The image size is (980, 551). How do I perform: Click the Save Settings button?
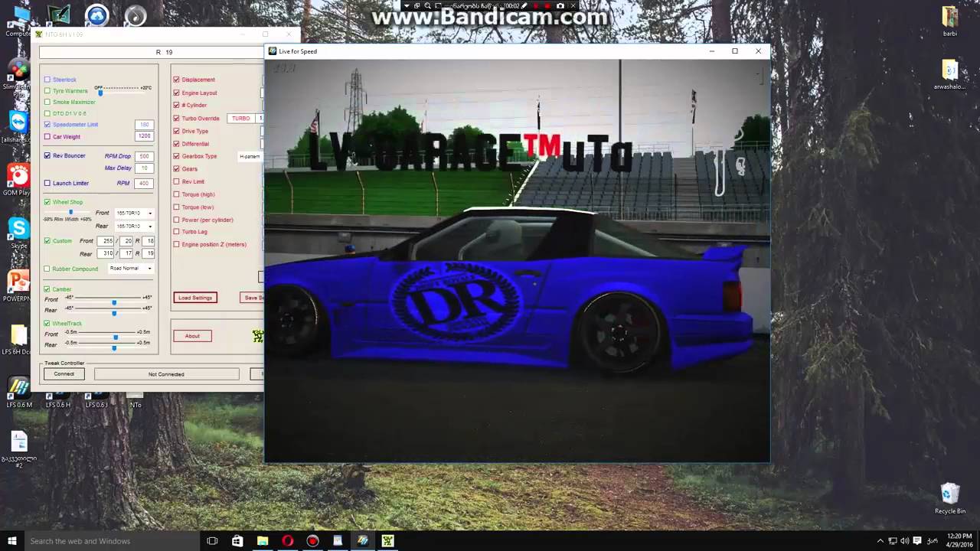[x=252, y=298]
